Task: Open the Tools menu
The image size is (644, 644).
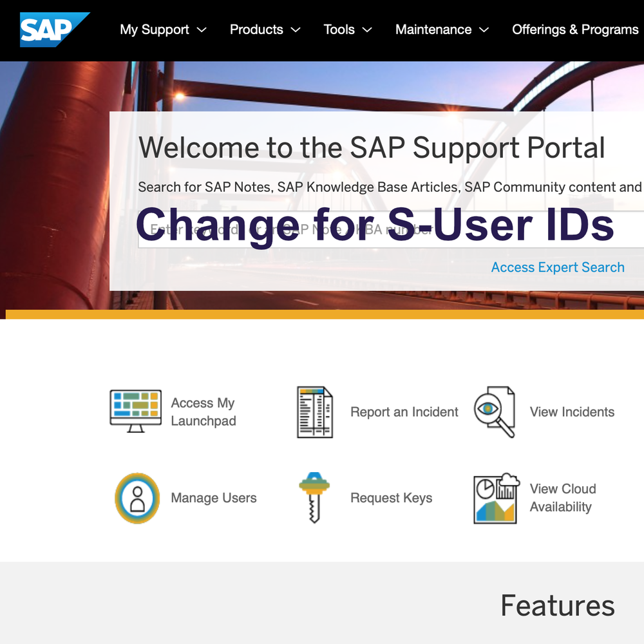Action: 339,30
